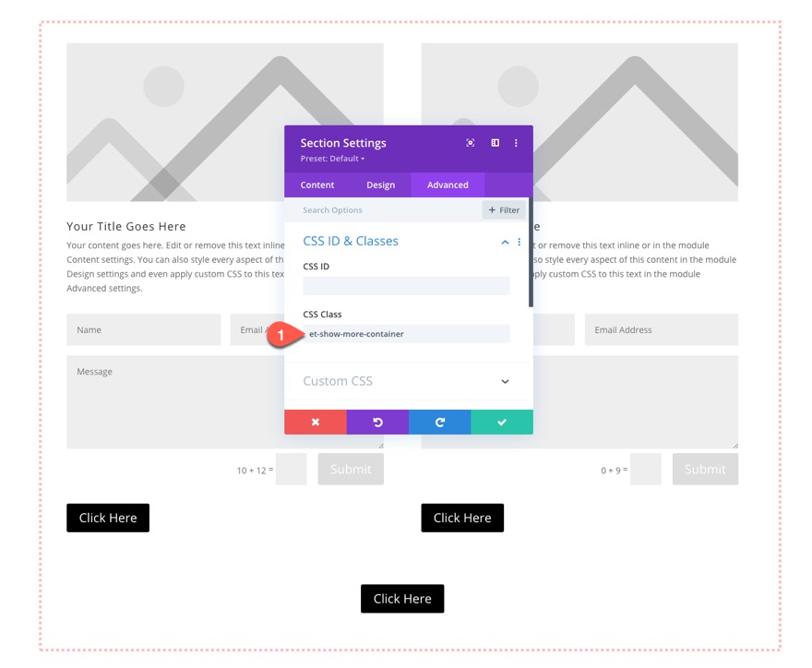Viewport: 812px width, 668px height.
Task: Switch to the Design tab
Action: click(x=380, y=185)
